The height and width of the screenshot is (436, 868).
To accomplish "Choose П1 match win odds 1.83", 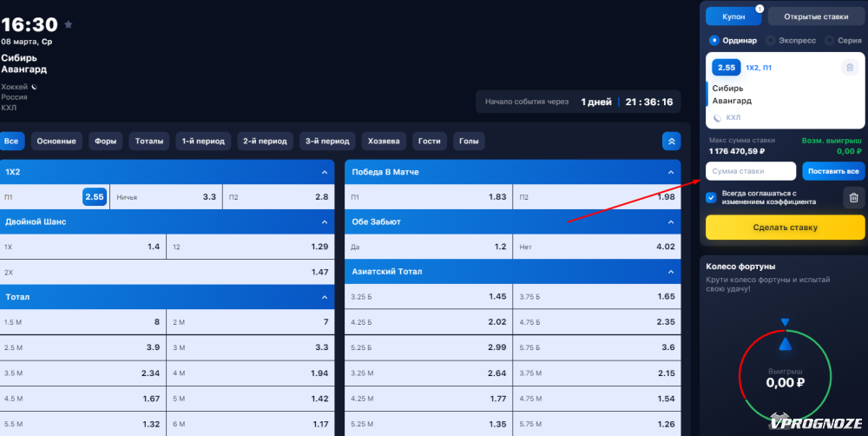I will point(429,196).
